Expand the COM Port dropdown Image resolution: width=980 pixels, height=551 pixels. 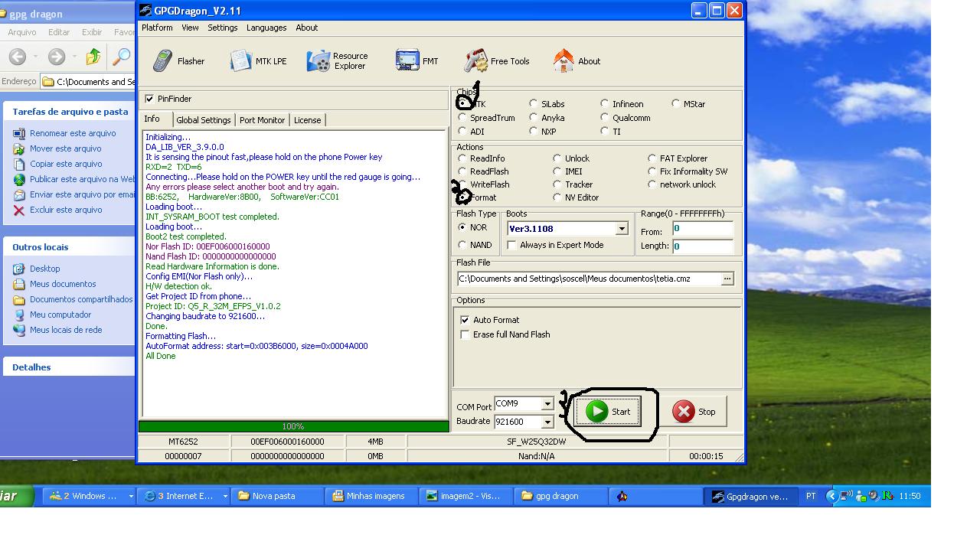click(x=547, y=404)
